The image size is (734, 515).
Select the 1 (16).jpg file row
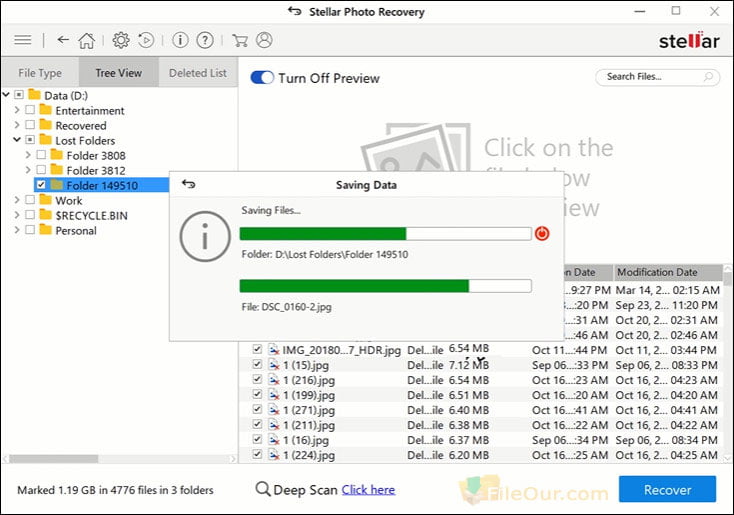pos(480,440)
